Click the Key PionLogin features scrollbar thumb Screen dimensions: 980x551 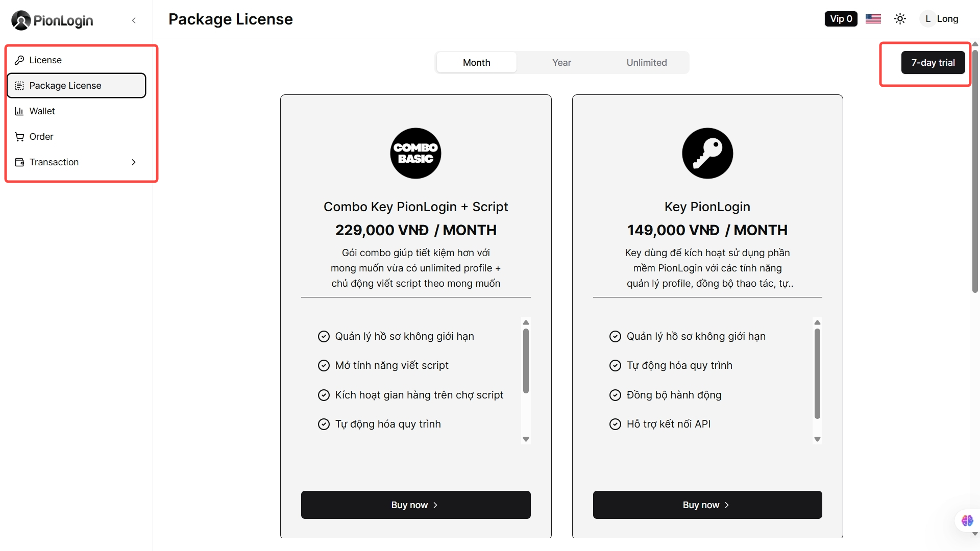pyautogui.click(x=817, y=373)
